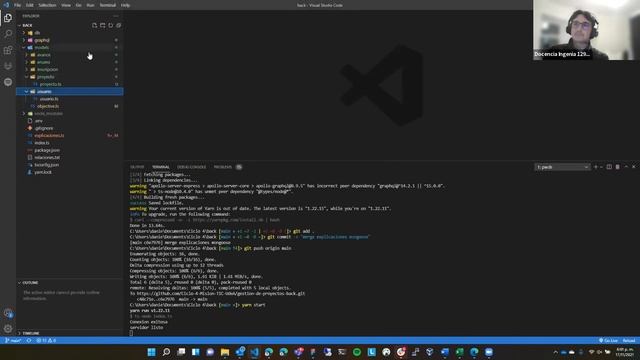
Task: Open the Run menu
Action: [91, 5]
